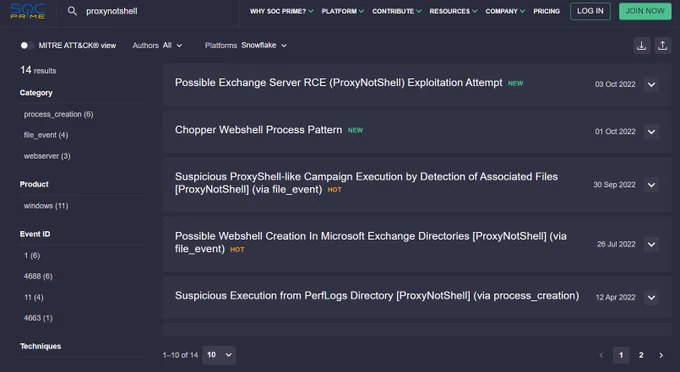Filter by webserver (3) category
Viewport: 680px width, 372px height.
[47, 156]
